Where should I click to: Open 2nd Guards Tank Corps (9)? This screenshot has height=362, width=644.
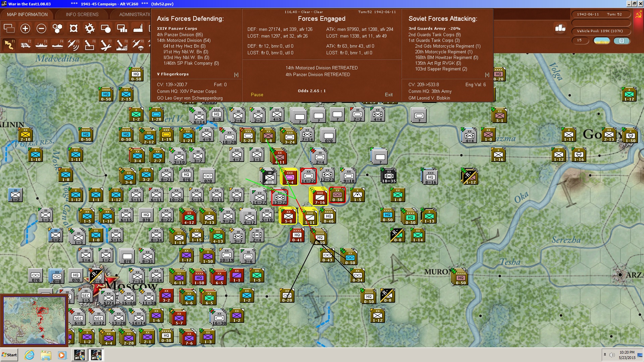coord(434,35)
